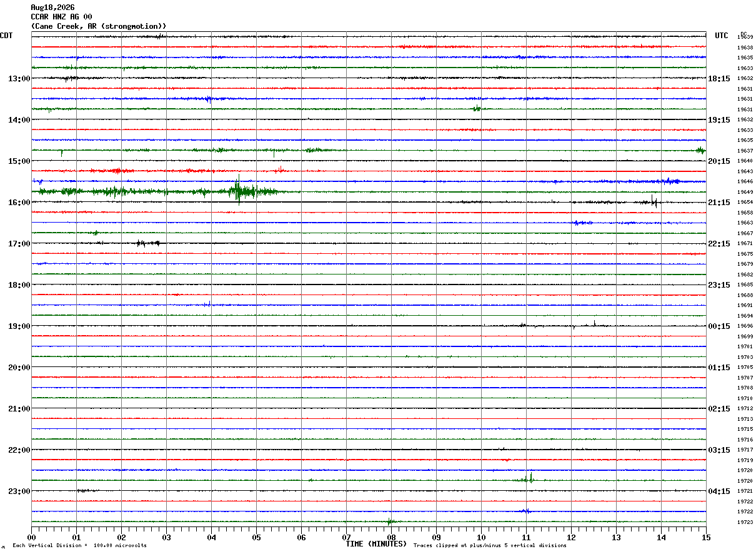Click minute tick label '00' on the axis
This screenshot has width=756, height=554.
point(31,536)
